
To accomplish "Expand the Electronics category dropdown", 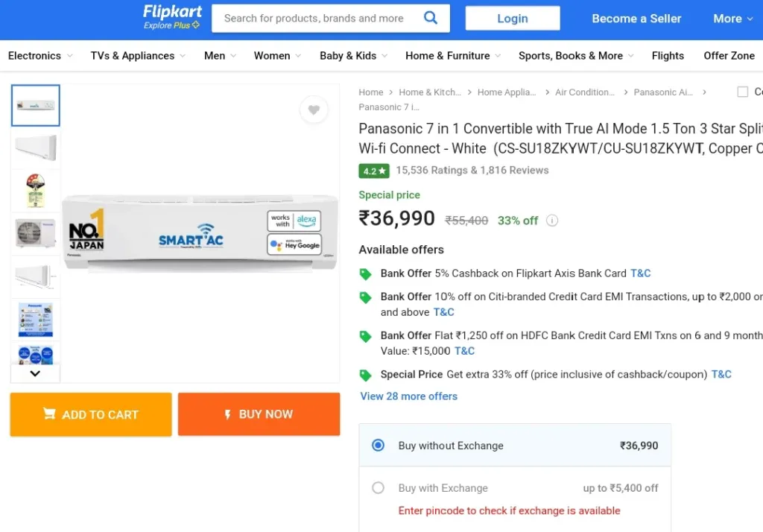I will (40, 55).
